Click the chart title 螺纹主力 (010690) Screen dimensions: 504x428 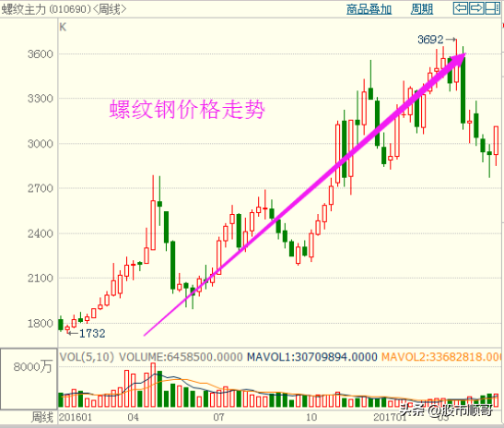[47, 9]
